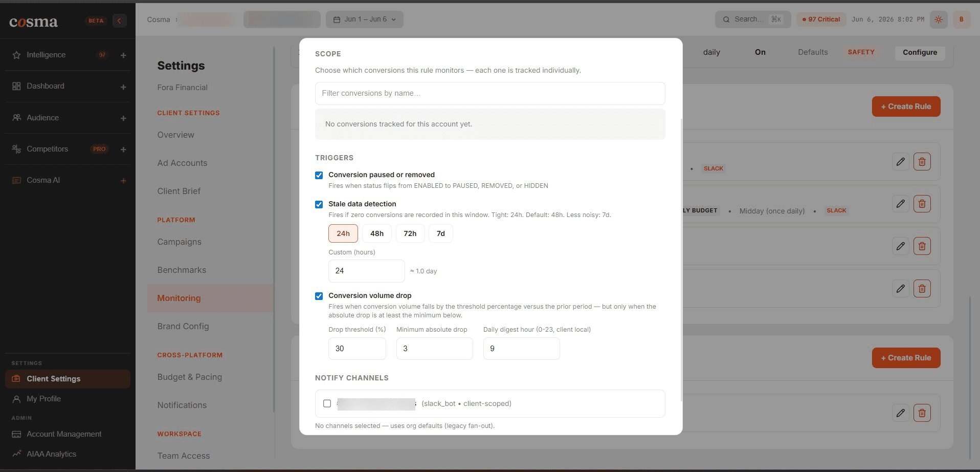Delete the Midday (once daily) rule
The height and width of the screenshot is (472, 980).
click(922, 204)
